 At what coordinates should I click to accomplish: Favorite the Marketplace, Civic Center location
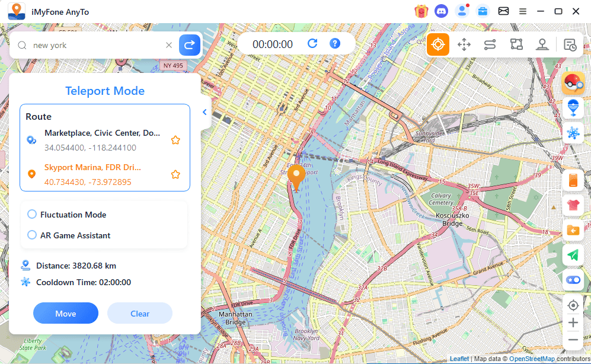[175, 140]
